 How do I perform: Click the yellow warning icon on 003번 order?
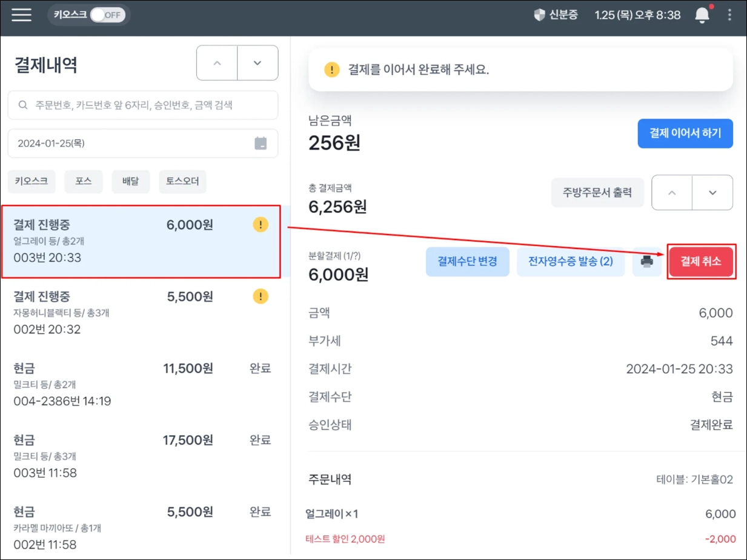(x=261, y=225)
